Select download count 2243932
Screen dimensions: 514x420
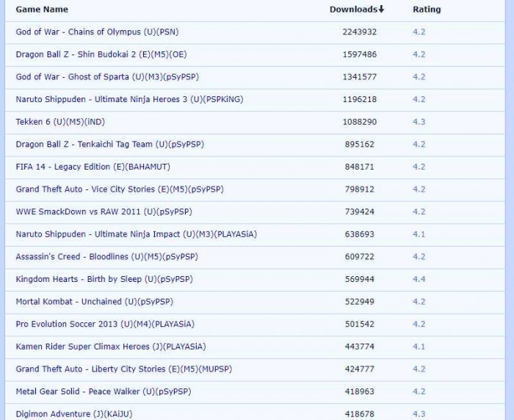pyautogui.click(x=360, y=32)
